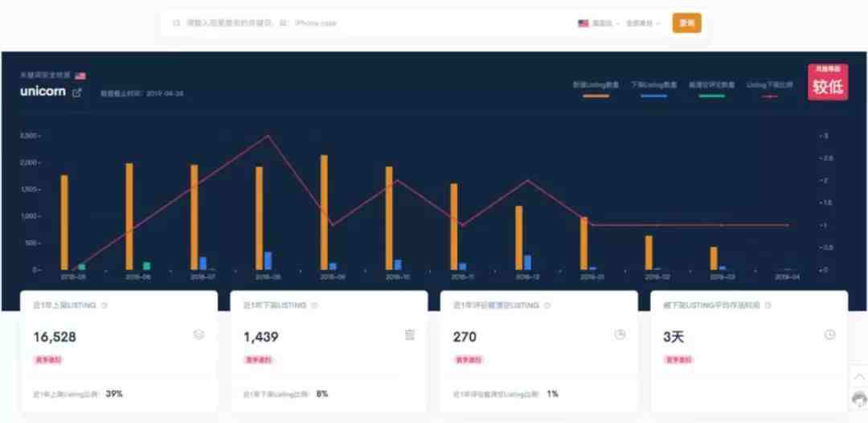
Task: Expand the 全部类目 category dropdown
Action: tap(643, 23)
